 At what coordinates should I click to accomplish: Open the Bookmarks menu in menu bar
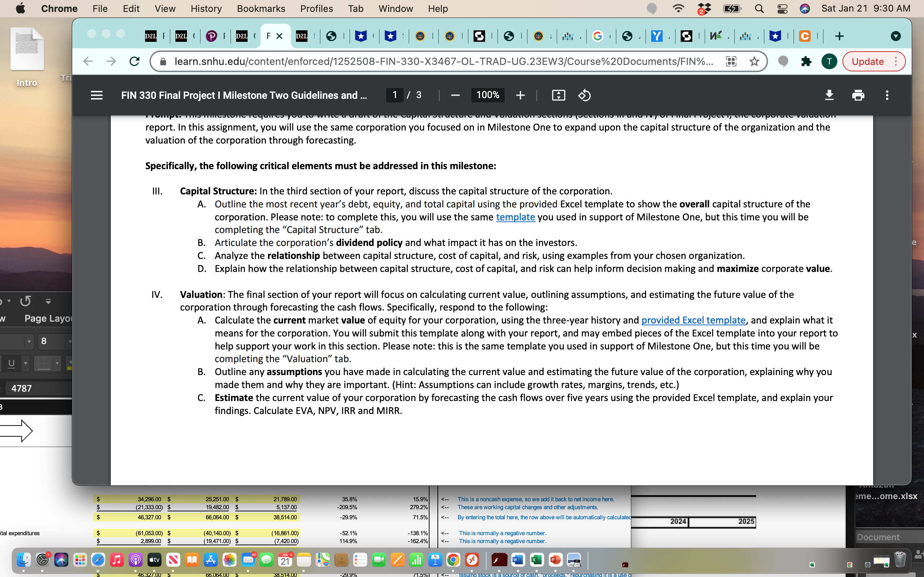click(261, 8)
